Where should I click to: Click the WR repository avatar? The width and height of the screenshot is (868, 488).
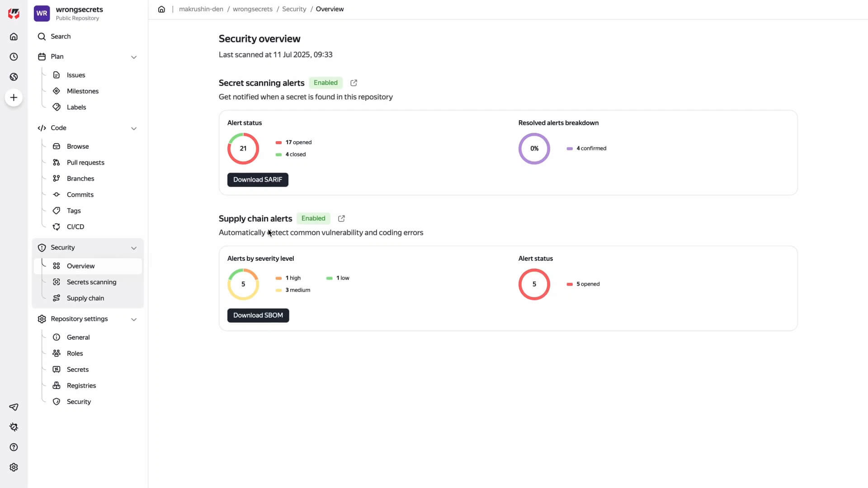coord(42,13)
